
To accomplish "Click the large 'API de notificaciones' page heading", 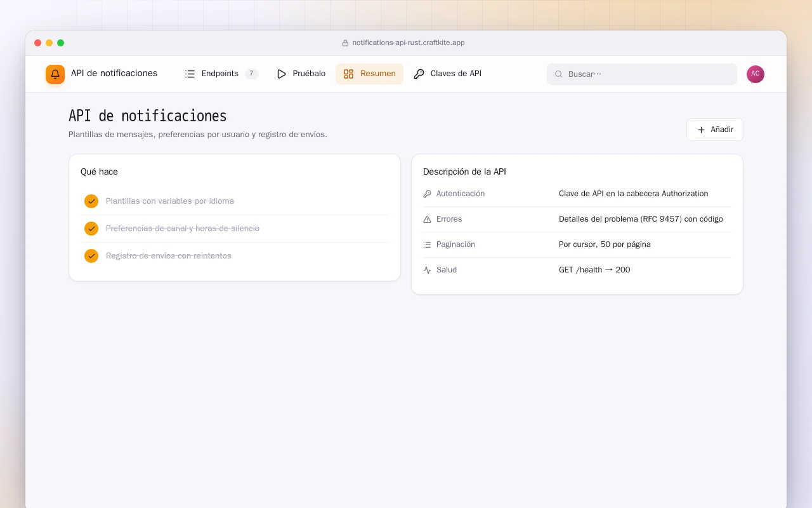I will click(x=148, y=116).
